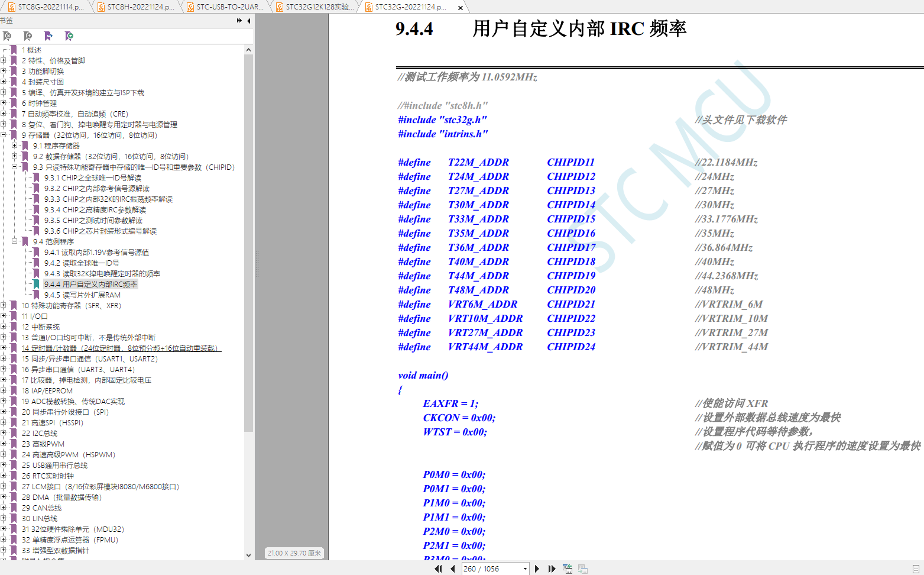
Task: Click the PDF icon on STC32G-20221124 tab
Action: pyautogui.click(x=369, y=7)
